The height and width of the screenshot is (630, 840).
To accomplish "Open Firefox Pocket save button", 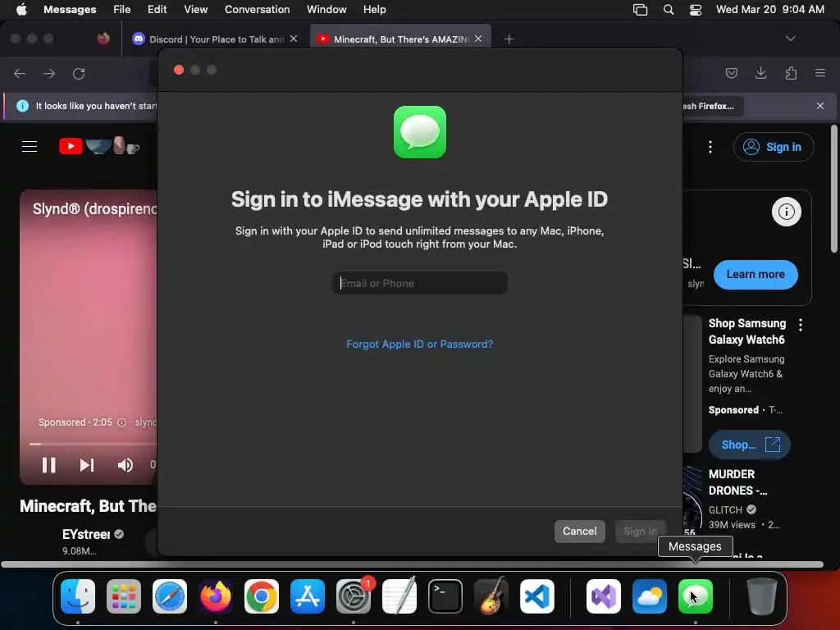I will click(731, 73).
